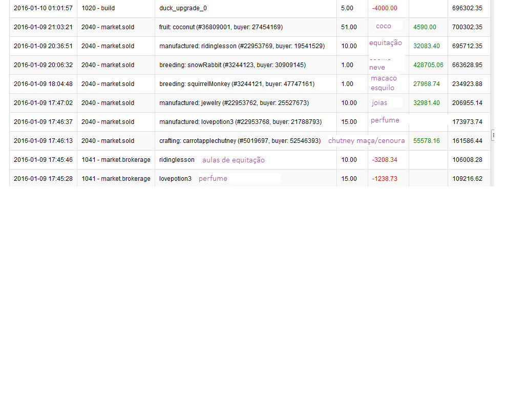Select timestamp 2016-01-10 01:01:57
Viewport: 507px width, 420px height.
pos(43,8)
